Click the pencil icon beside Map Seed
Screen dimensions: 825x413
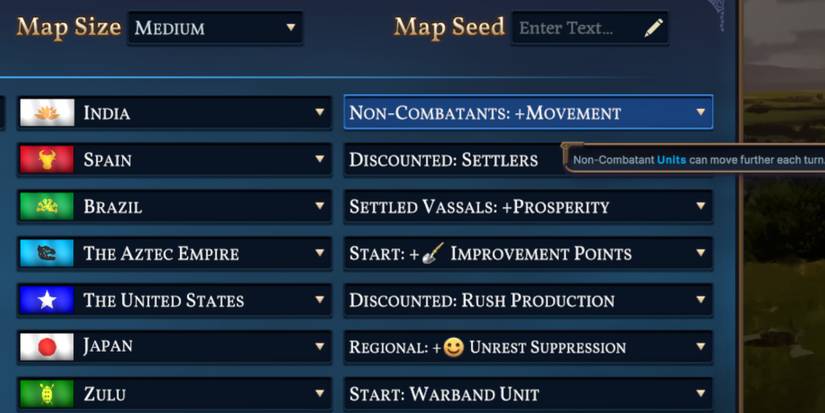point(653,28)
